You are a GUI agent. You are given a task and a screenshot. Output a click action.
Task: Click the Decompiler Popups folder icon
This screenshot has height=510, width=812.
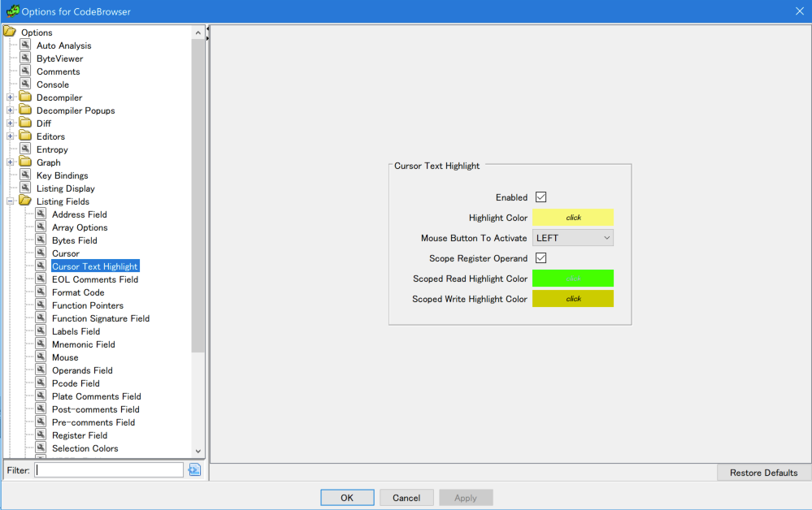[x=25, y=110]
